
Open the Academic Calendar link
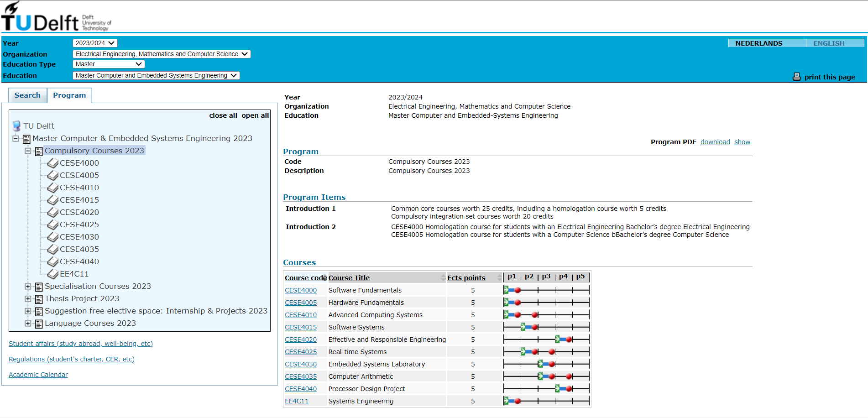[38, 375]
